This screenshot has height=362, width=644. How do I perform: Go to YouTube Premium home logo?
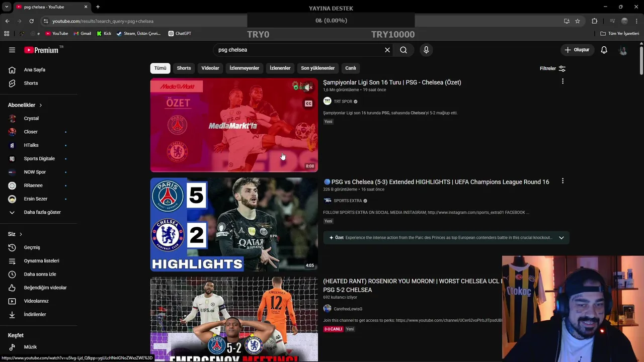pos(41,50)
